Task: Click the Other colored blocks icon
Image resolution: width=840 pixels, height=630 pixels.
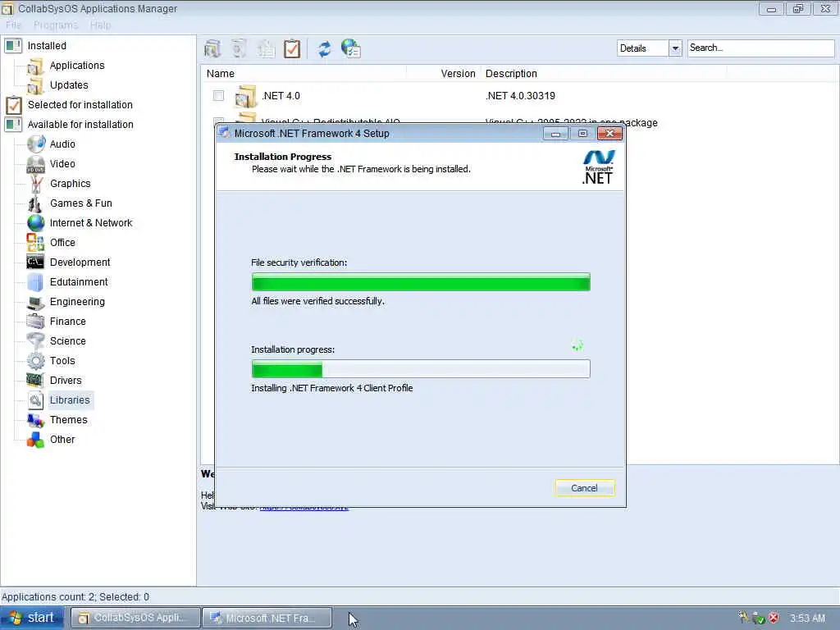Action: 36,440
